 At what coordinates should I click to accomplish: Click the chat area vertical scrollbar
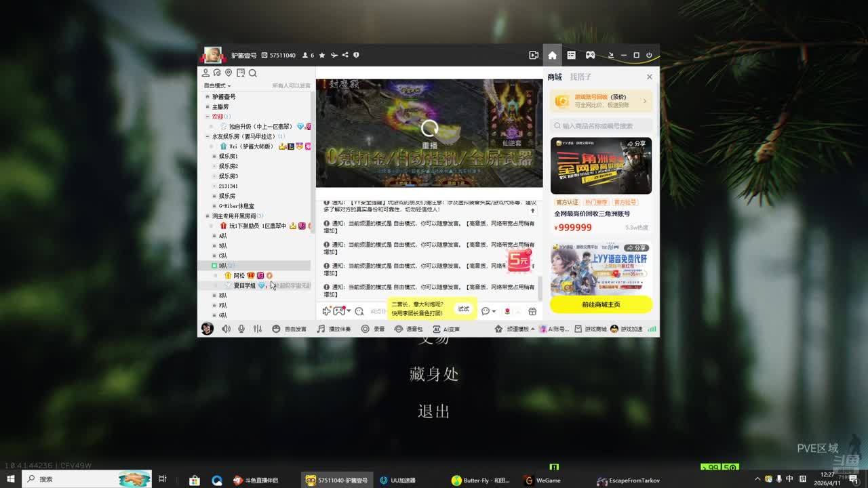[540, 288]
